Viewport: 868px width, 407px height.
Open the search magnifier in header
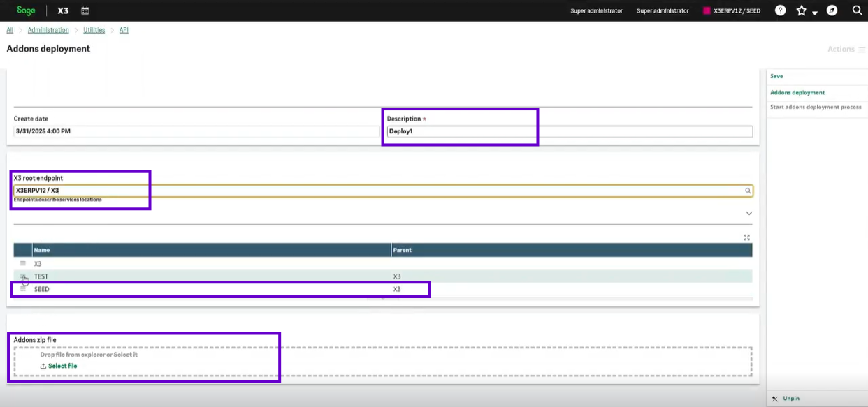tap(857, 10)
